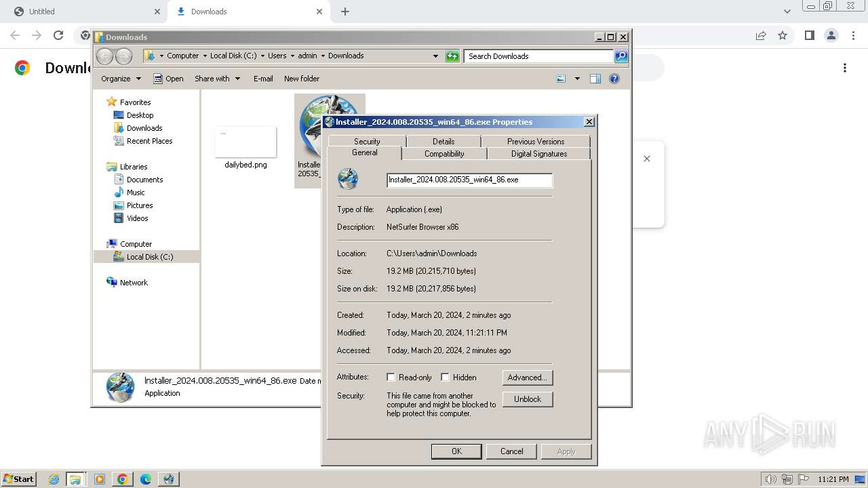This screenshot has width=868, height=488.
Task: Dismiss the download card with X
Action: (647, 159)
